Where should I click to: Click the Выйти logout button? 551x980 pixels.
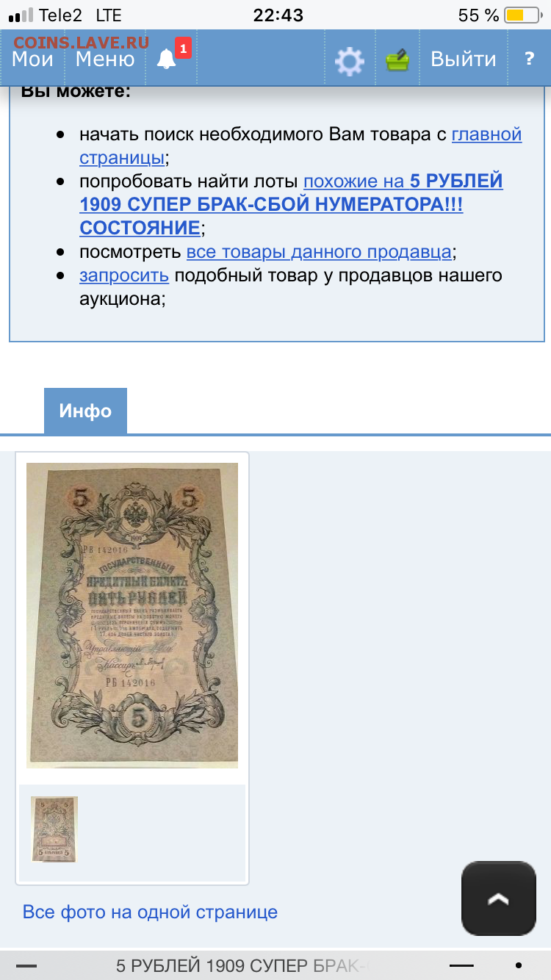(463, 59)
